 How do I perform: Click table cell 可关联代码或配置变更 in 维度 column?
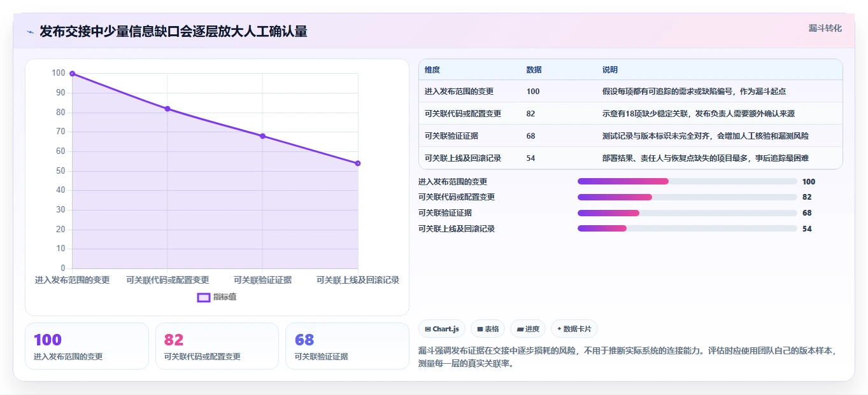point(463,114)
